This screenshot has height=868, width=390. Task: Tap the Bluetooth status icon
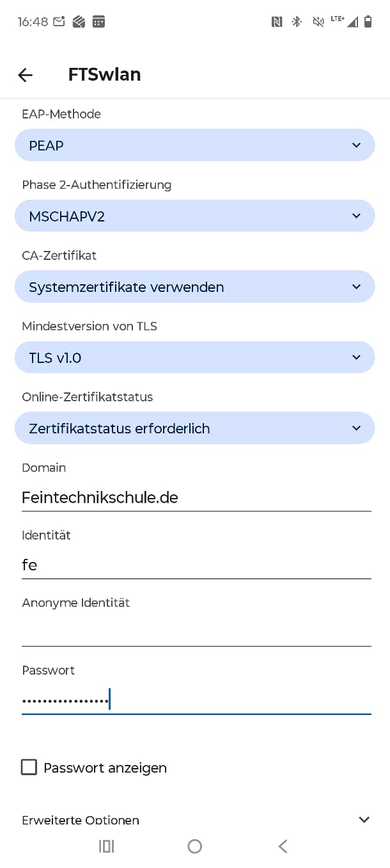297,22
